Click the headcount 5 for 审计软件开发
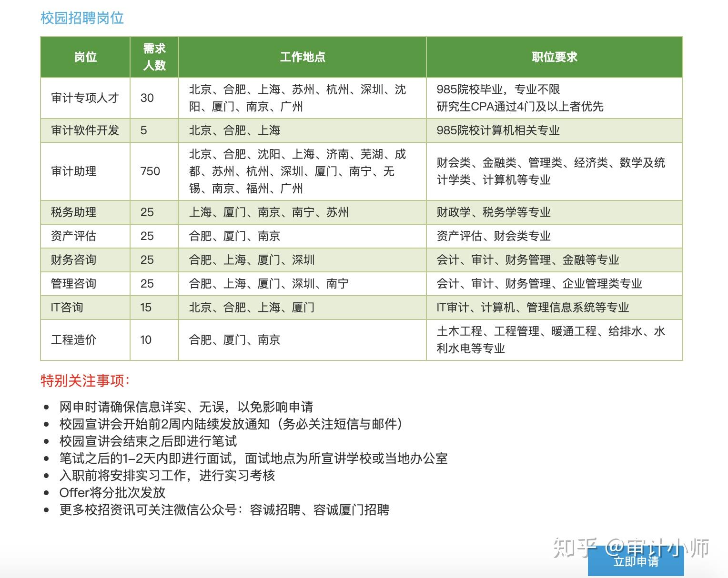Image resolution: width=728 pixels, height=578 pixels. (154, 130)
